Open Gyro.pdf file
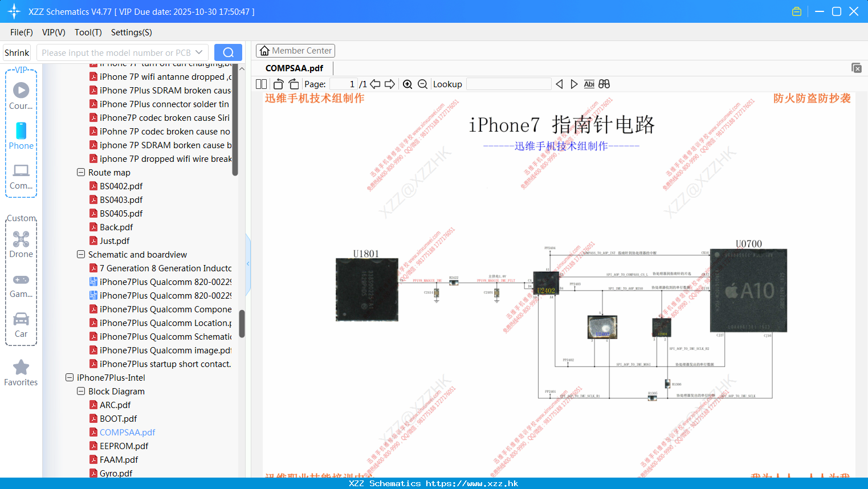The height and width of the screenshot is (489, 868). (x=116, y=473)
